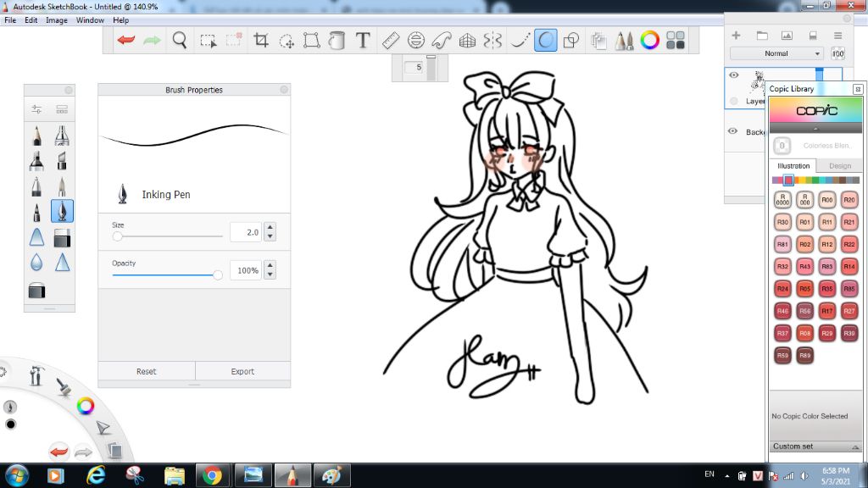Select the Crop tool
Viewport: 868px width, 488px height.
pyautogui.click(x=261, y=40)
